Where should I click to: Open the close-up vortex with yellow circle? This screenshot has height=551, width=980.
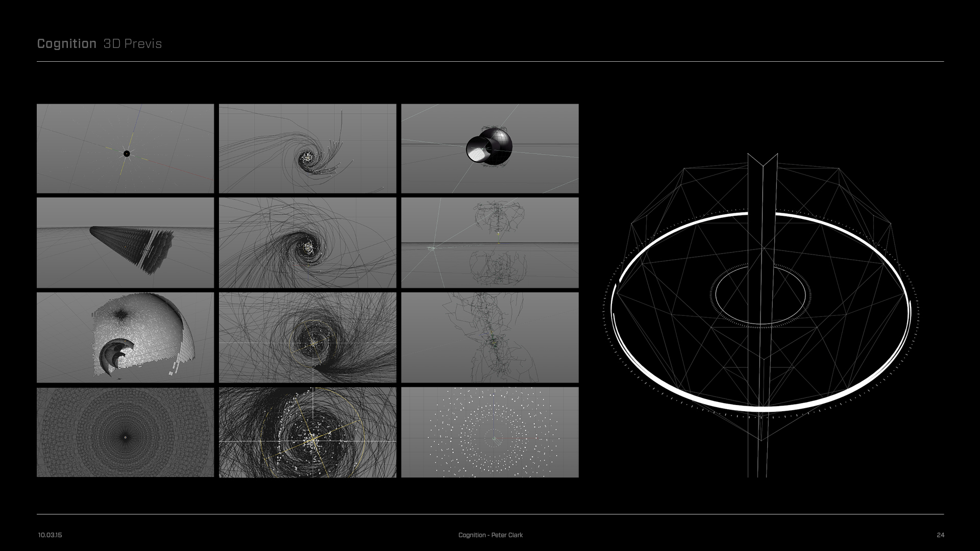point(307,432)
